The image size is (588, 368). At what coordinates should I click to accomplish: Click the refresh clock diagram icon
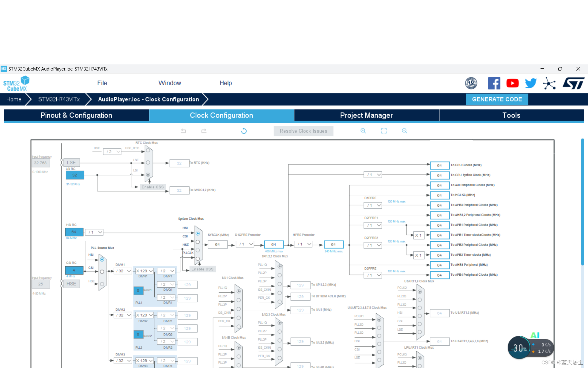tap(244, 131)
